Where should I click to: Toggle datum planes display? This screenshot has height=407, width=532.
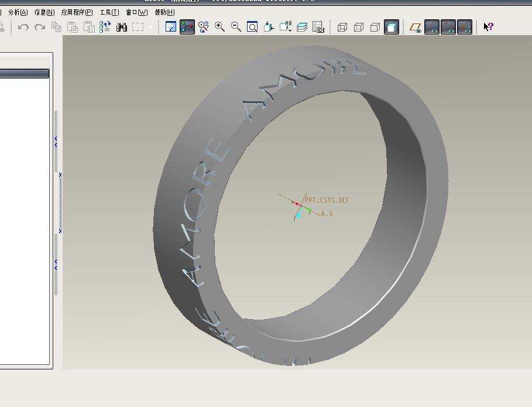416,27
